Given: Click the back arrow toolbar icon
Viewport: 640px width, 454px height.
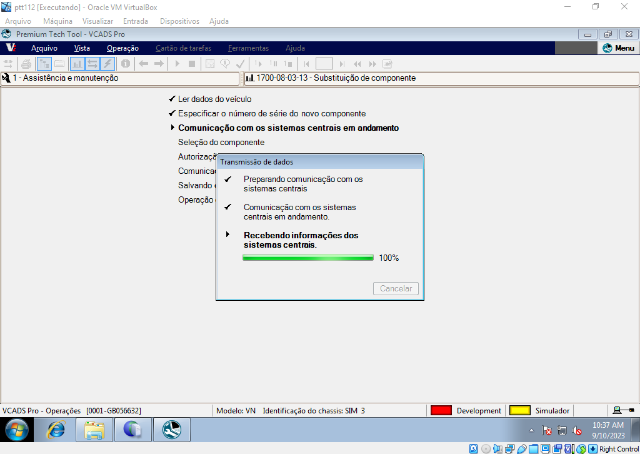Looking at the screenshot, I should pyautogui.click(x=143, y=64).
